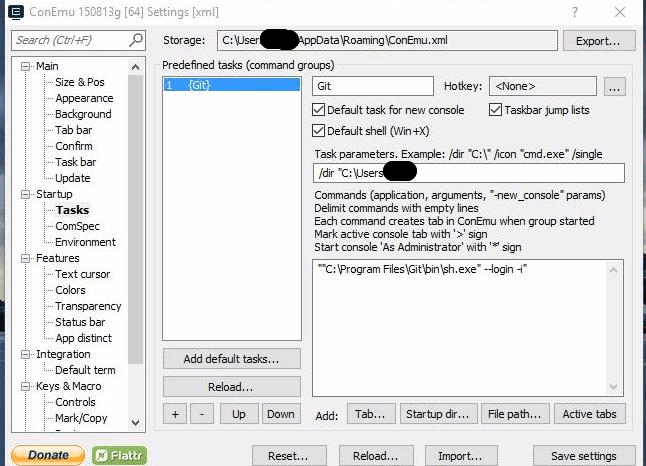The width and height of the screenshot is (646, 466).
Task: Click the plus button to add task
Action: click(x=175, y=414)
